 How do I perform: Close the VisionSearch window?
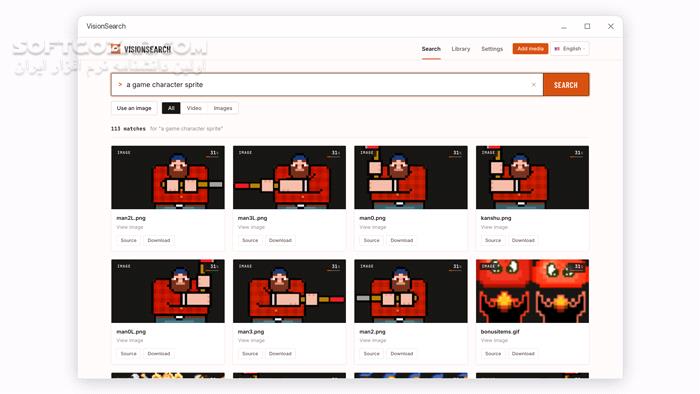pos(611,26)
